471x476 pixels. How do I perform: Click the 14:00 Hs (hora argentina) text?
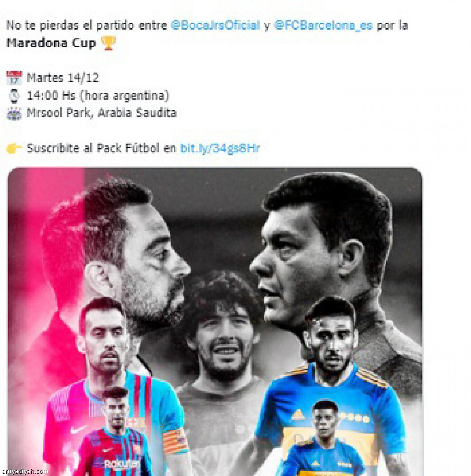(98, 96)
